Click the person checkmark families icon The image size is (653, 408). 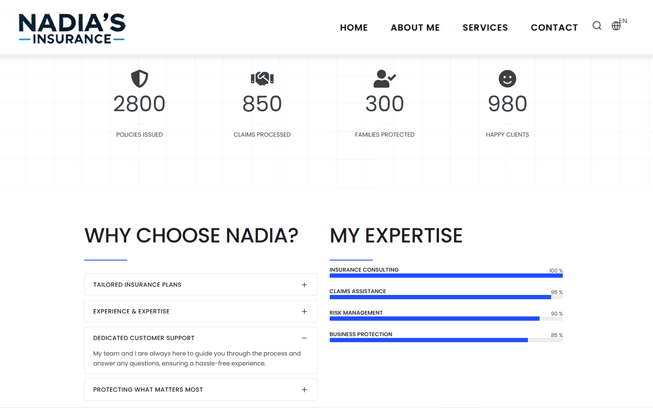384,78
